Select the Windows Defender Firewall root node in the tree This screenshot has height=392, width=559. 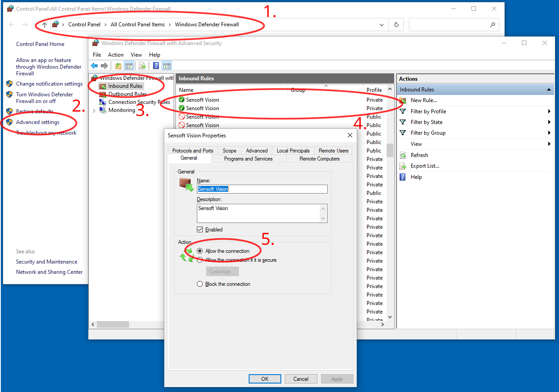pos(136,78)
